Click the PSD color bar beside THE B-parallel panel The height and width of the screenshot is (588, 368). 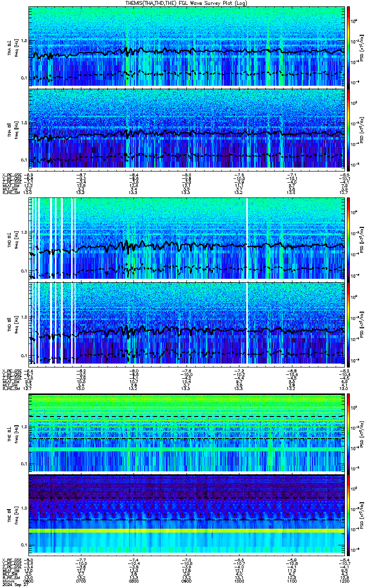348,514
